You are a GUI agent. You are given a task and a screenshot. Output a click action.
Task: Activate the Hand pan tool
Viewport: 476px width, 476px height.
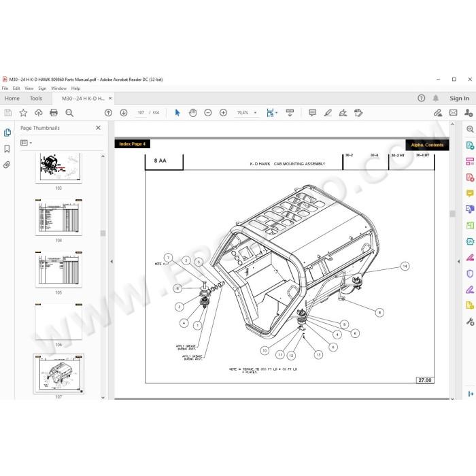coord(192,113)
